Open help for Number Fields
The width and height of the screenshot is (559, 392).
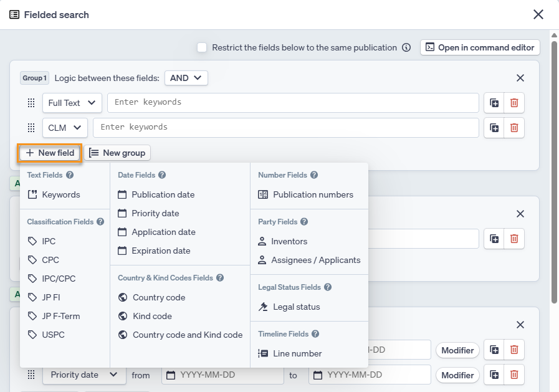pos(314,175)
